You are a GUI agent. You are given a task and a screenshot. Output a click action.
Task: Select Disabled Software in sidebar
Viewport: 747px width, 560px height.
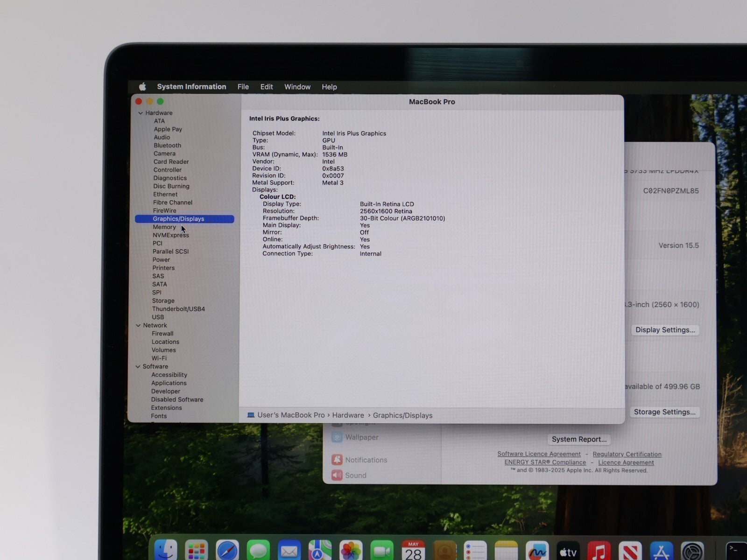pyautogui.click(x=177, y=399)
